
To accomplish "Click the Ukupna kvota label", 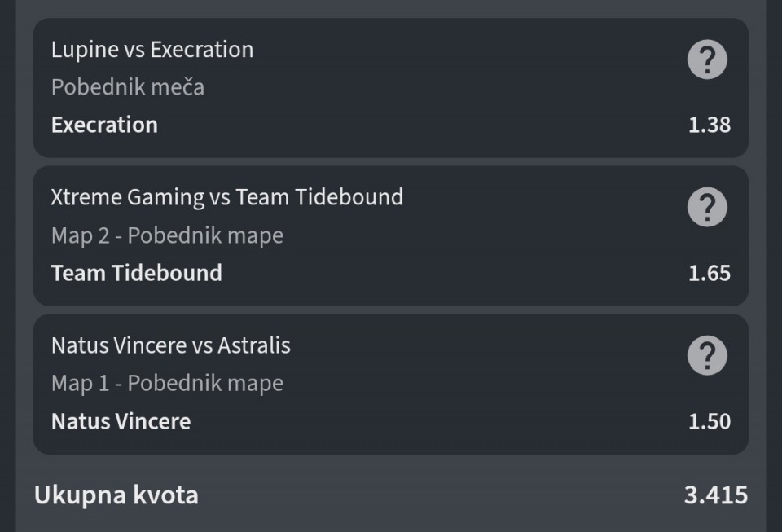I will pyautogui.click(x=116, y=495).
